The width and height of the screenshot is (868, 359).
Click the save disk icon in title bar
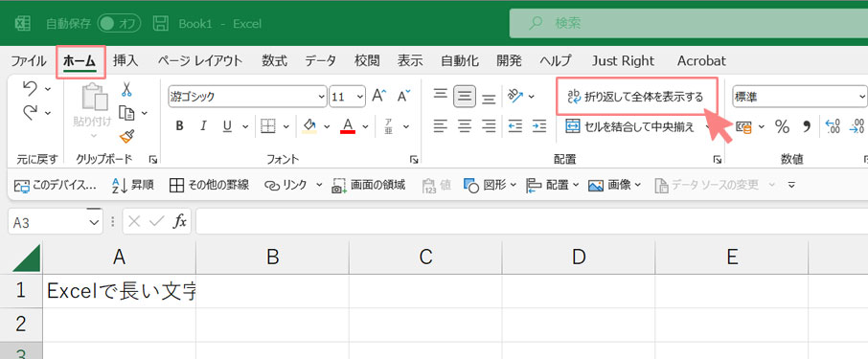(161, 23)
